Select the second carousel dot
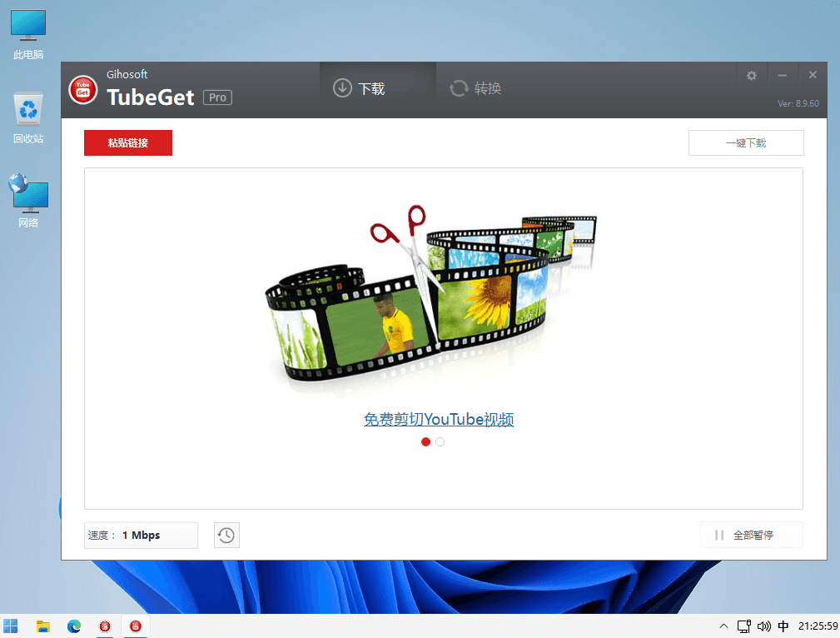 coord(440,441)
